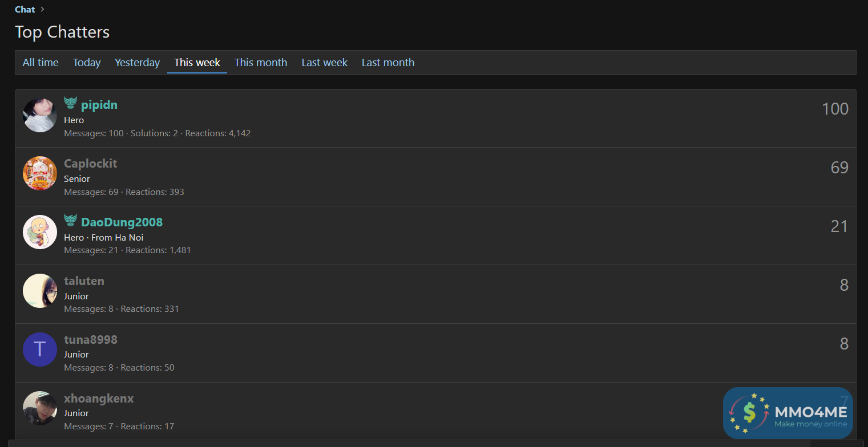Go to Chat breadcrumb link
The image size is (868, 447).
coord(25,10)
